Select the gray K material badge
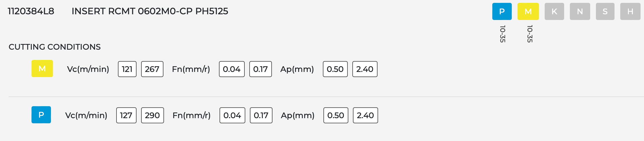The image size is (644, 141). coord(554,11)
